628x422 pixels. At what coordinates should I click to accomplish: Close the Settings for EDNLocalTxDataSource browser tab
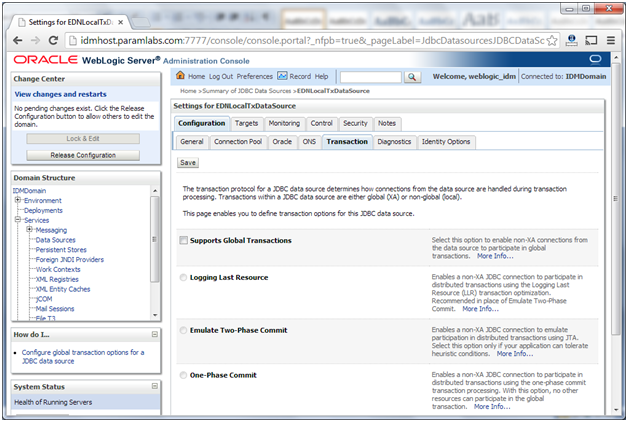[x=120, y=22]
